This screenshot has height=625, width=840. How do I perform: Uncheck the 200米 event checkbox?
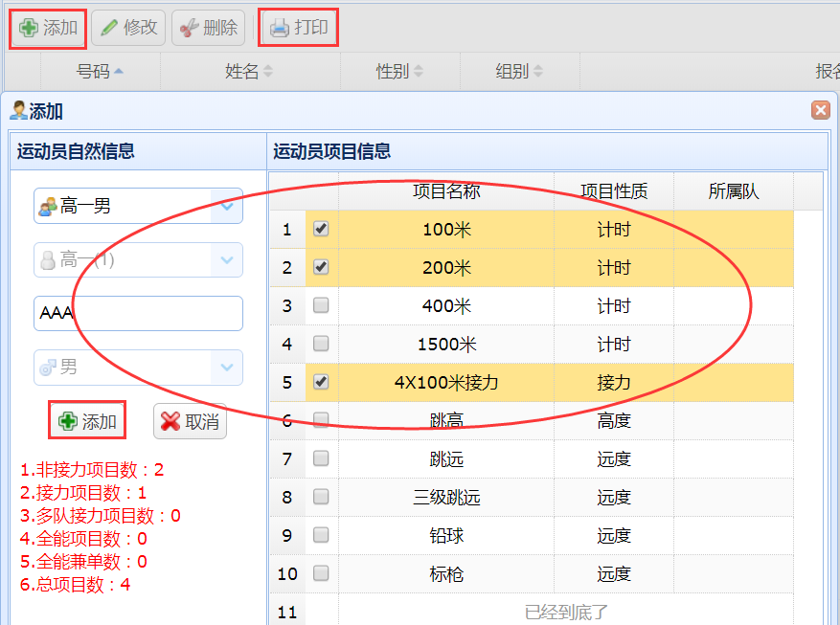[321, 267]
